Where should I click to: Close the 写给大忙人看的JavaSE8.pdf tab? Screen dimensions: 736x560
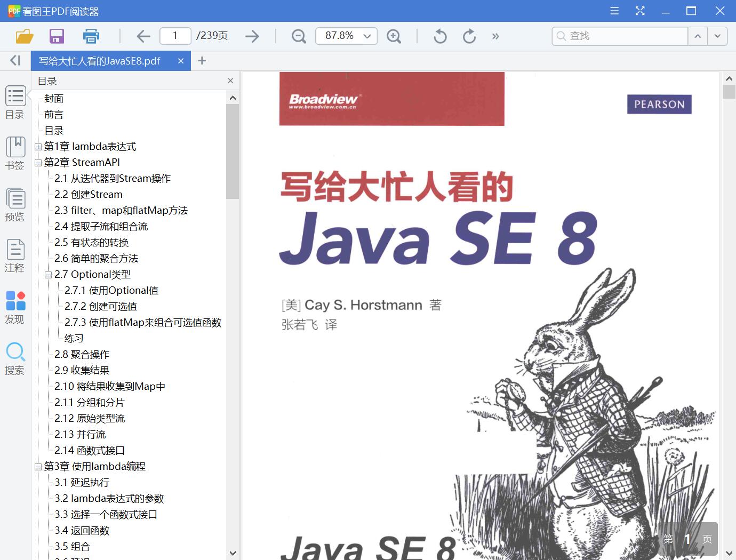tap(181, 61)
